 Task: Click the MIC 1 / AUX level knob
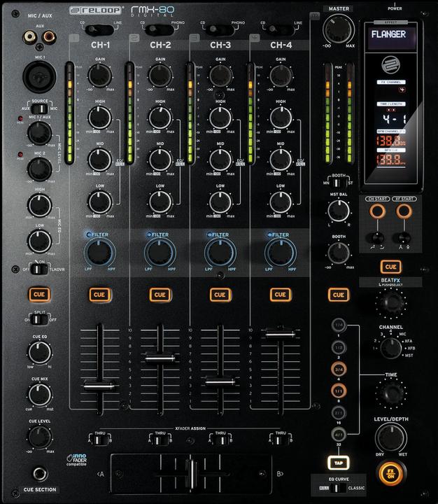point(39,133)
